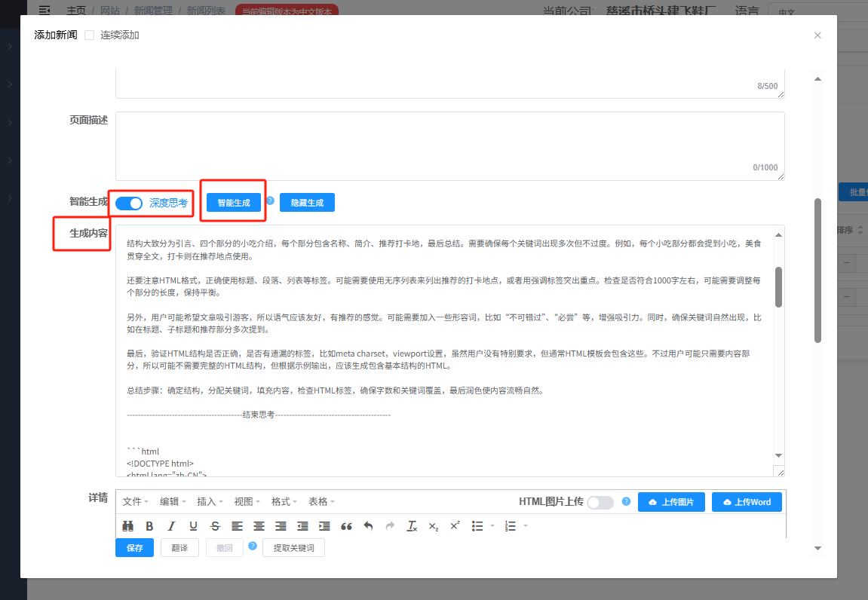This screenshot has width=868, height=600.
Task: Open the 表格 editor menu
Action: 321,501
